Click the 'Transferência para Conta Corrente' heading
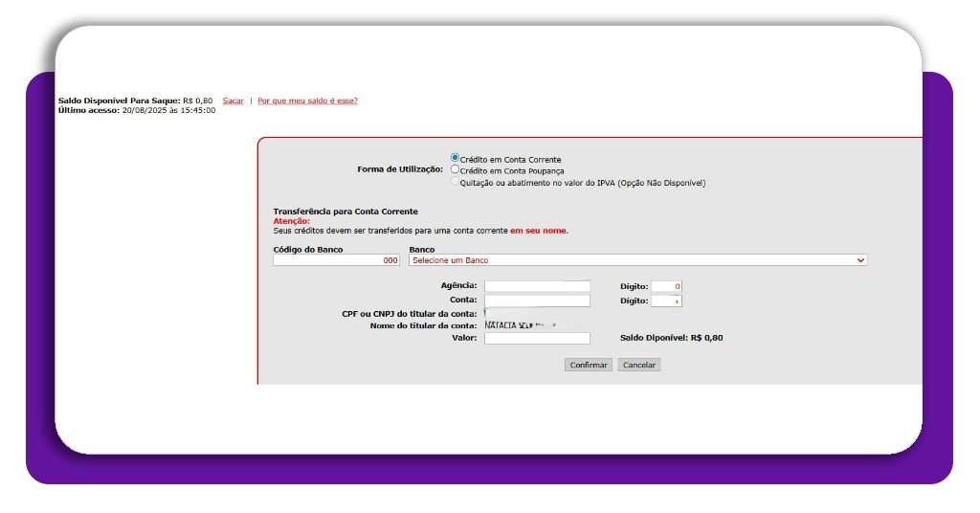The height and width of the screenshot is (513, 980). tap(345, 212)
